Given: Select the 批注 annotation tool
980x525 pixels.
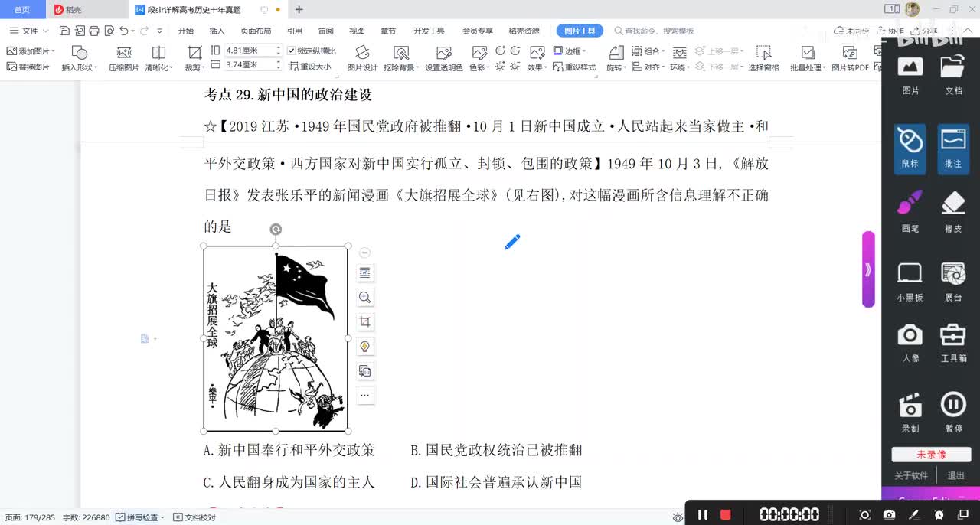Looking at the screenshot, I should pos(953,148).
